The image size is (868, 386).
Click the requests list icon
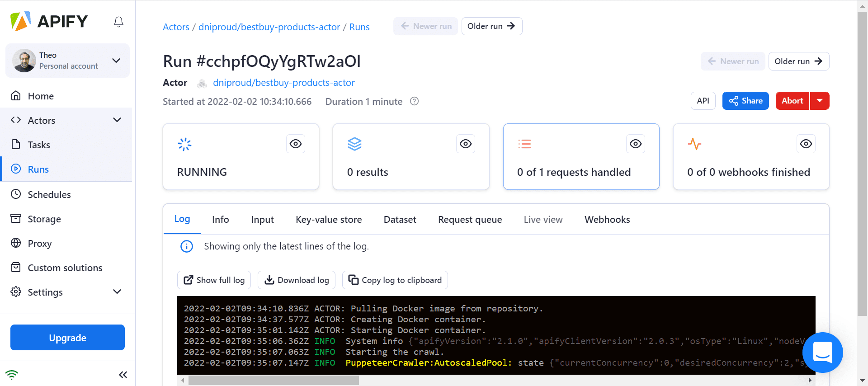[x=524, y=144]
